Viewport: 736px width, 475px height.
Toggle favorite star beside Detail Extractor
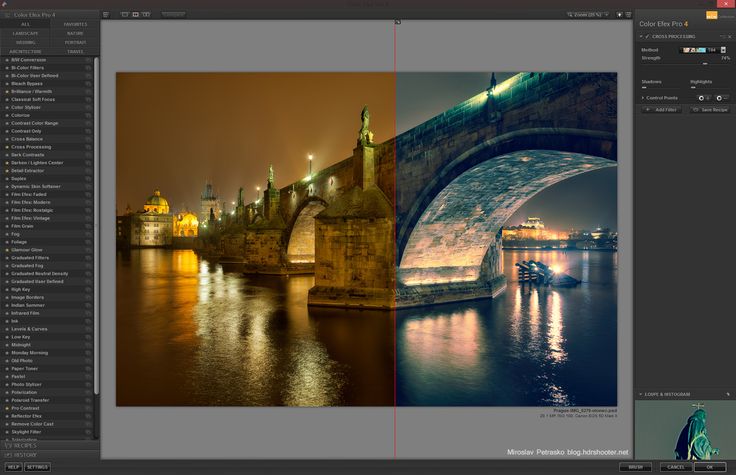[6, 171]
